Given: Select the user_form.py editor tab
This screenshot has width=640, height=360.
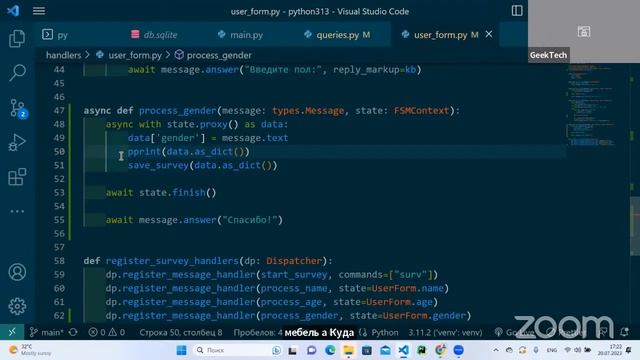Looking at the screenshot, I should point(440,35).
